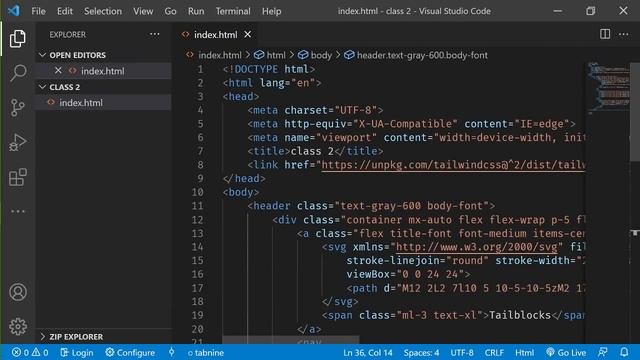Select index.html under CLASS 2 folder
Image resolution: width=640 pixels, height=360 pixels.
pos(103,102)
